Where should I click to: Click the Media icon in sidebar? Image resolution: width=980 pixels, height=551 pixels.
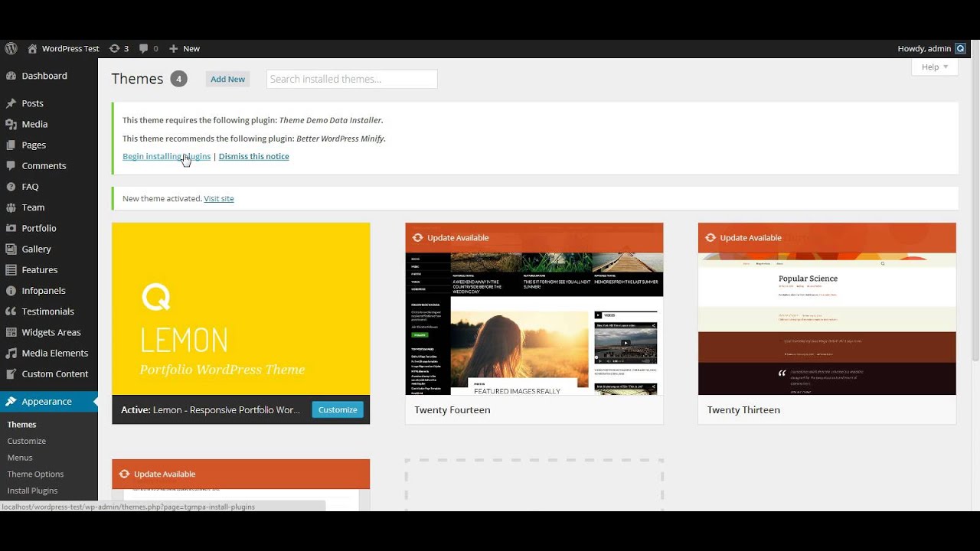[11, 124]
